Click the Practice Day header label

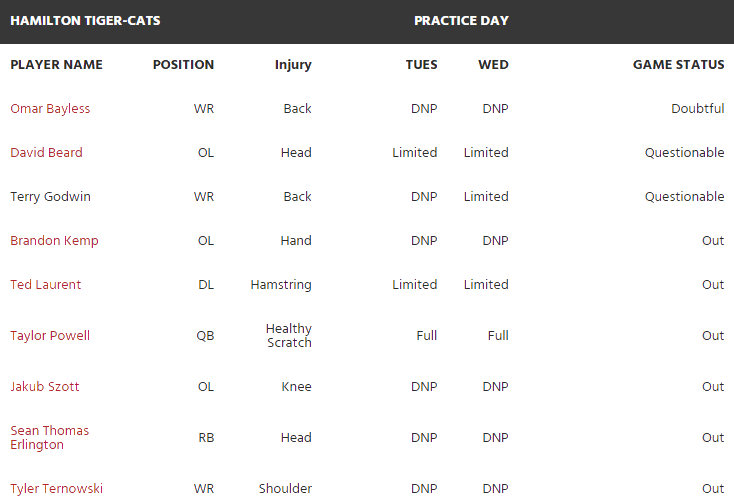point(461,21)
